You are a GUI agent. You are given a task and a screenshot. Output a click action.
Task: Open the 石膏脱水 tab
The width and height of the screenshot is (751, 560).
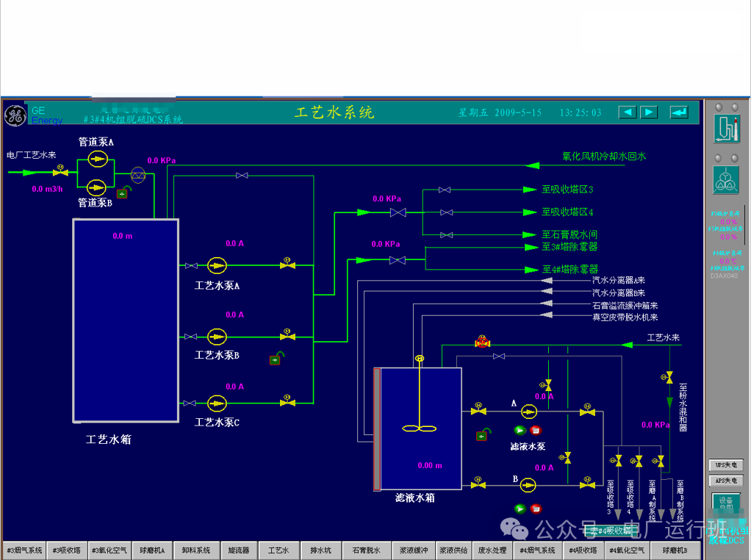(x=367, y=550)
